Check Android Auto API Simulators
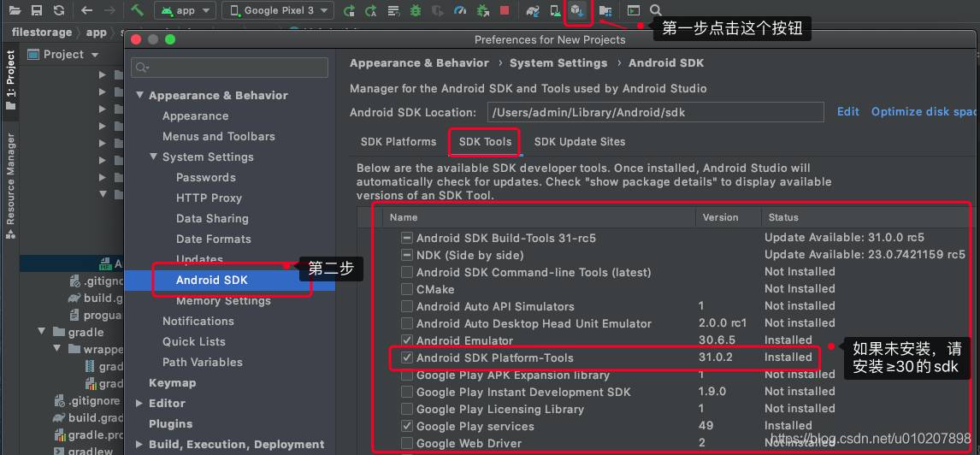Screen dimensions: 980x455 [407, 306]
